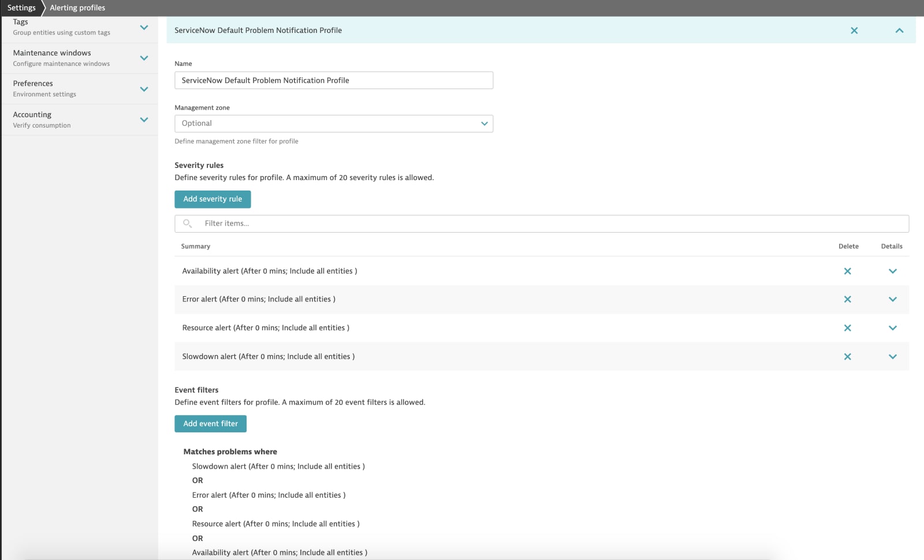
Task: Click the Add event filter button
Action: coord(210,424)
